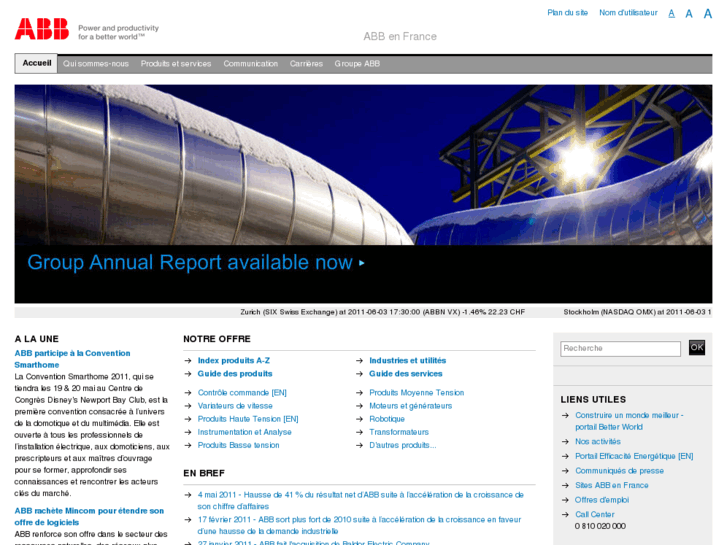The image size is (727, 545).
Task: Select largest font size A
Action: [708, 13]
